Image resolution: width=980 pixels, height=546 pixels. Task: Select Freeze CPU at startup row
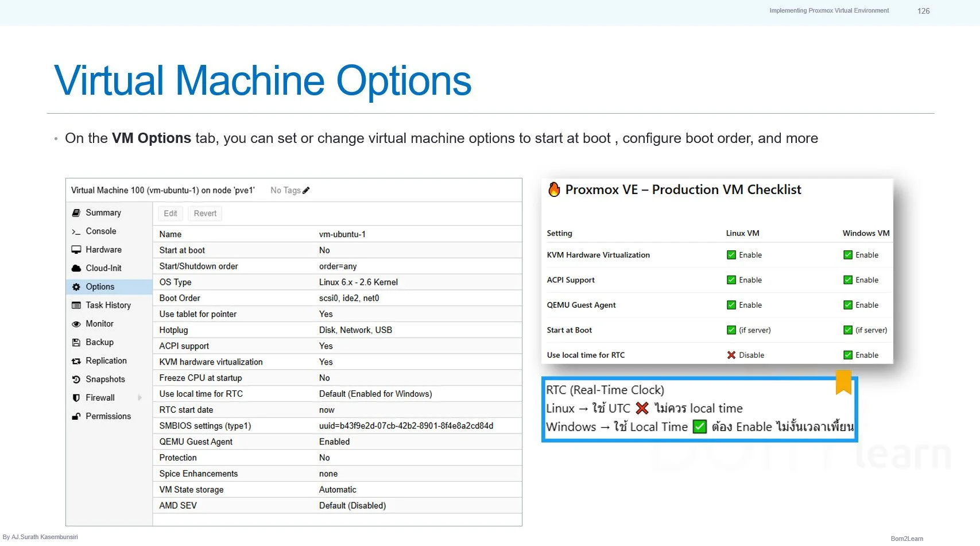338,378
